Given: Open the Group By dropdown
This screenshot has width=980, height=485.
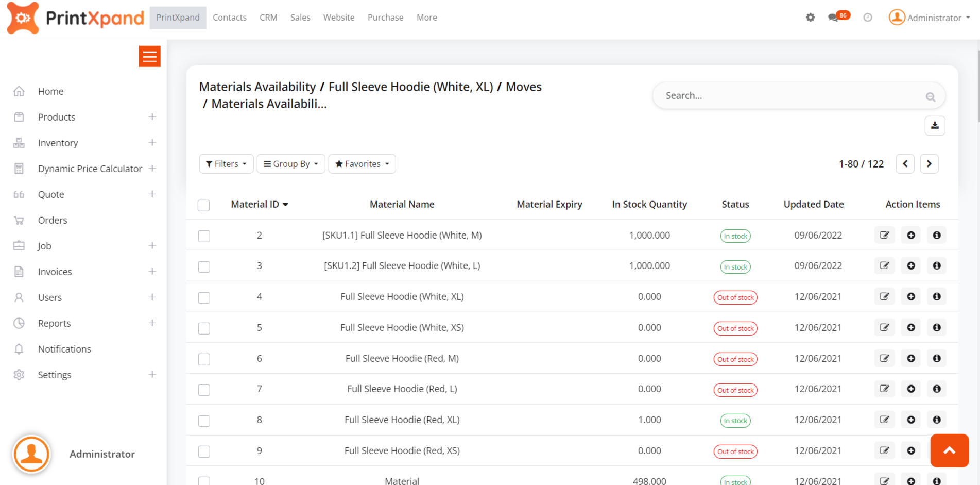Looking at the screenshot, I should pyautogui.click(x=290, y=164).
